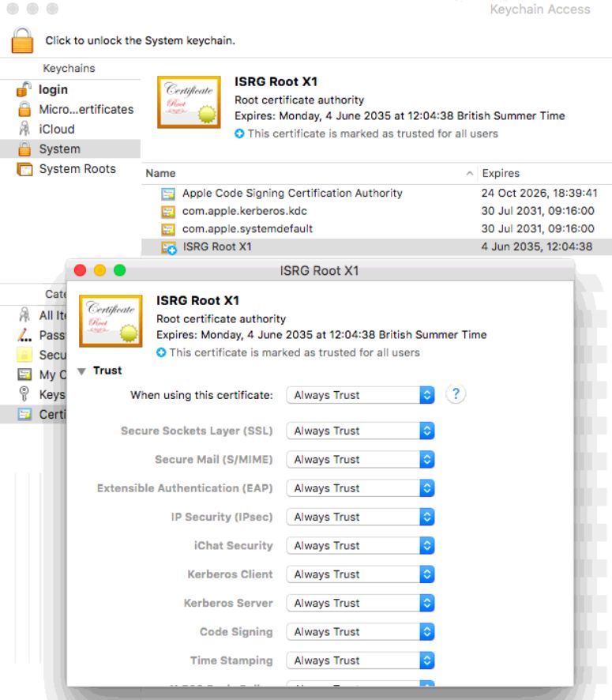The image size is (612, 700).
Task: Click the com.apple.systemdefault certificate icon
Action: pos(167,229)
